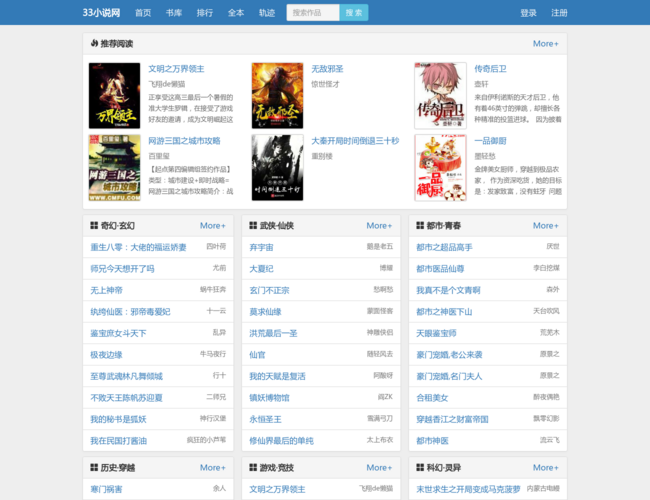The height and width of the screenshot is (500, 650).
Task: Click grid icon next to 武侠·仙侠
Action: pyautogui.click(x=253, y=225)
